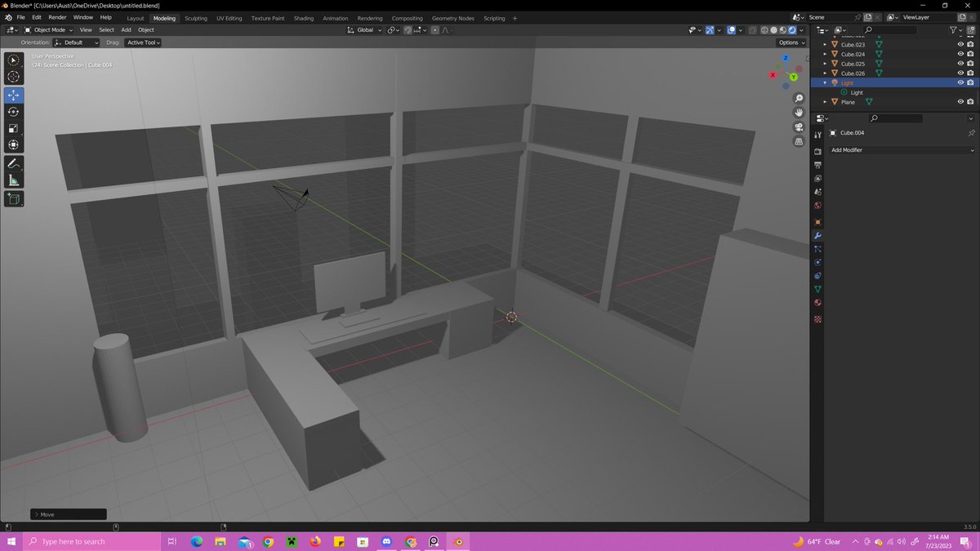Switch to UV Editing workspace tab

229,18
